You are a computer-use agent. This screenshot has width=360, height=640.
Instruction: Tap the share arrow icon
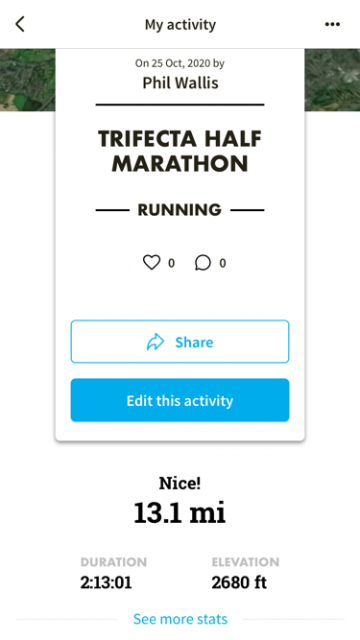(156, 342)
